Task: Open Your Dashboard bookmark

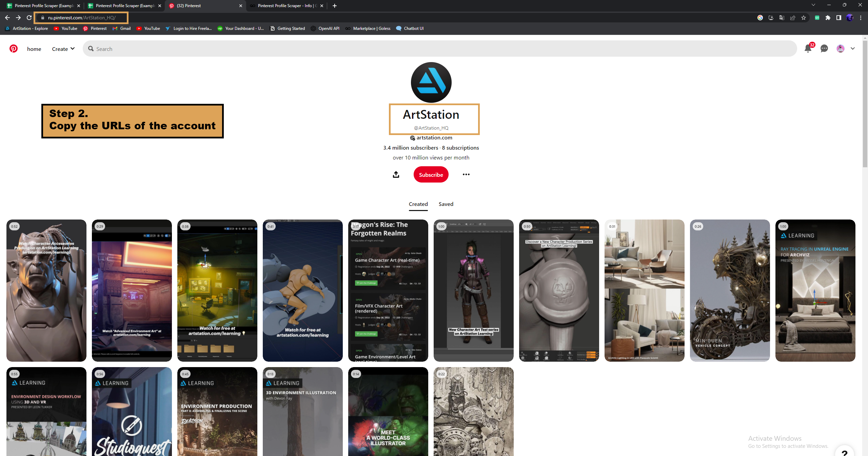Action: [x=241, y=28]
